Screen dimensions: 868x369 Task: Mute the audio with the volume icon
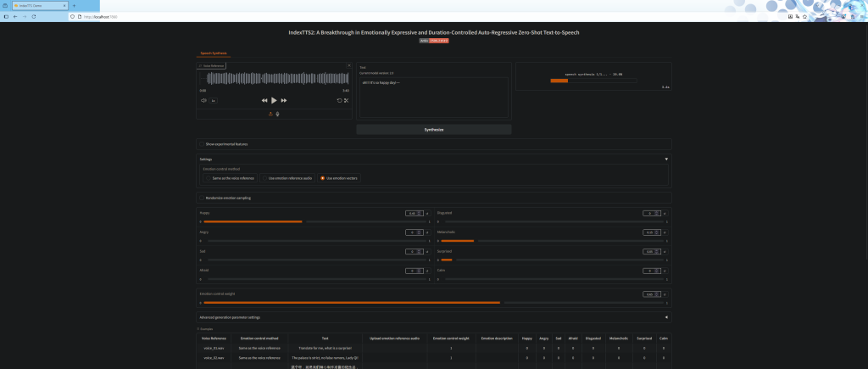pos(203,100)
